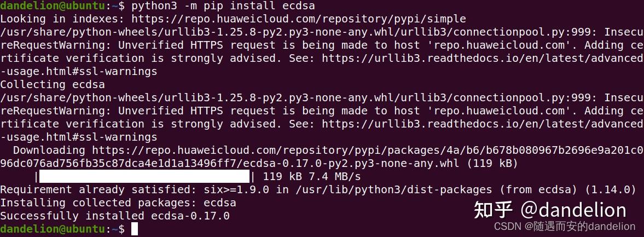Click the dandelion@ubuntu prompt on the top line
Image resolution: width=644 pixels, height=237 pixels.
(51, 6)
